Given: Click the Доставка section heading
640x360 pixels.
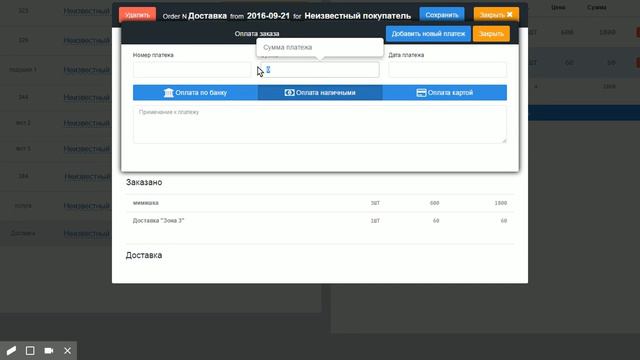Looking at the screenshot, I should (144, 255).
